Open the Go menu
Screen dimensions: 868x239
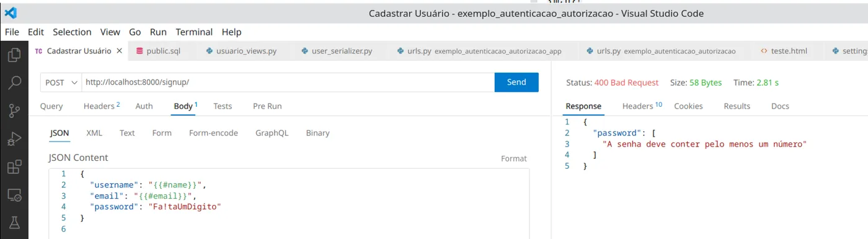tap(135, 32)
